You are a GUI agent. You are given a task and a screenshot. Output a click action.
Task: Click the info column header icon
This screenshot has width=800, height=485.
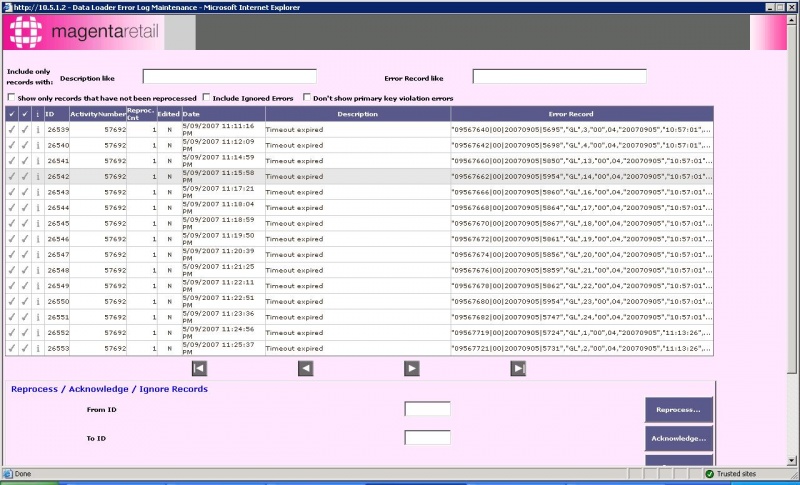[38, 114]
